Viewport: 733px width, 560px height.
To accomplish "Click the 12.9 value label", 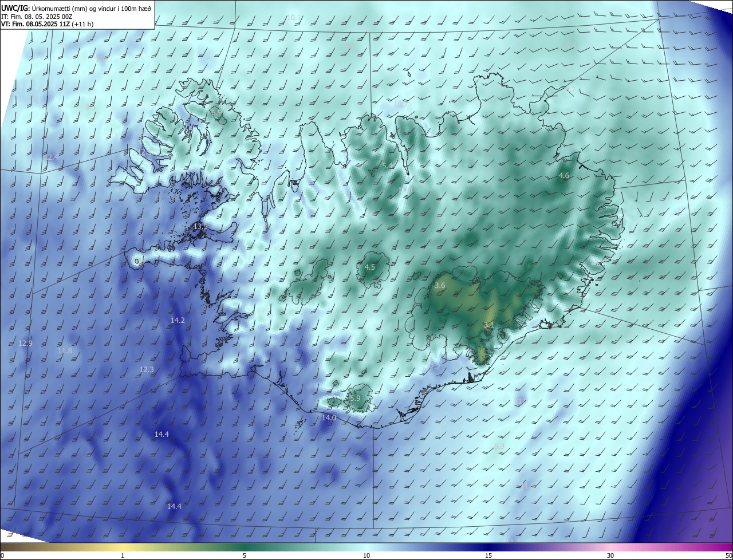I will (x=26, y=343).
